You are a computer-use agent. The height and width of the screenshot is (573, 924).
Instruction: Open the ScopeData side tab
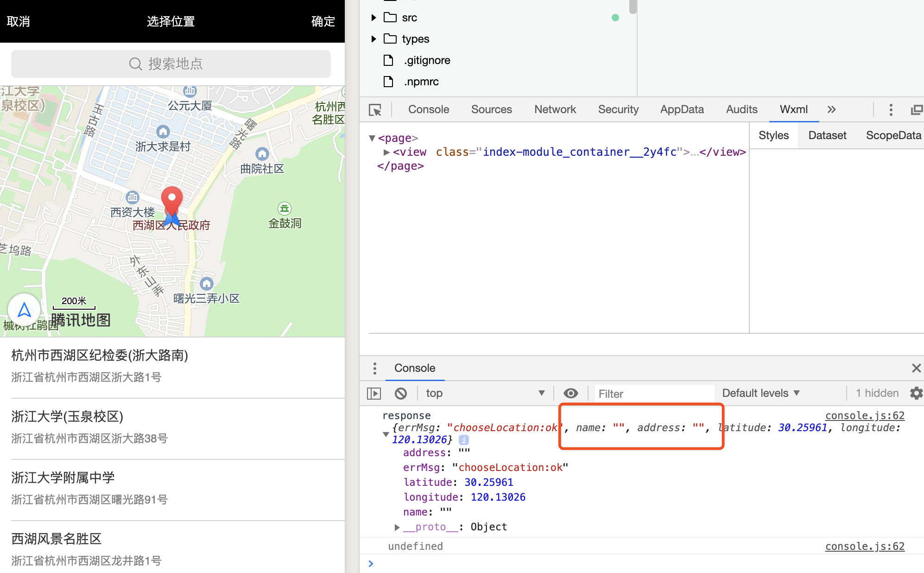click(x=893, y=135)
